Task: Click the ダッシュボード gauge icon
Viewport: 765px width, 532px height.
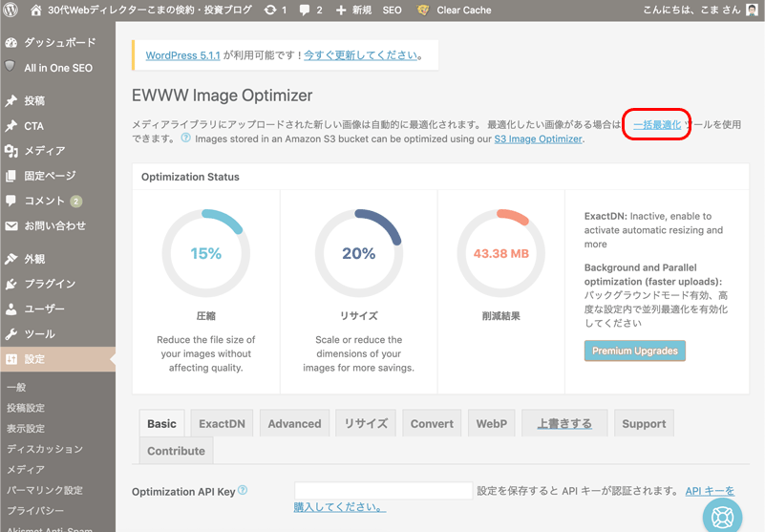Action: tap(11, 42)
